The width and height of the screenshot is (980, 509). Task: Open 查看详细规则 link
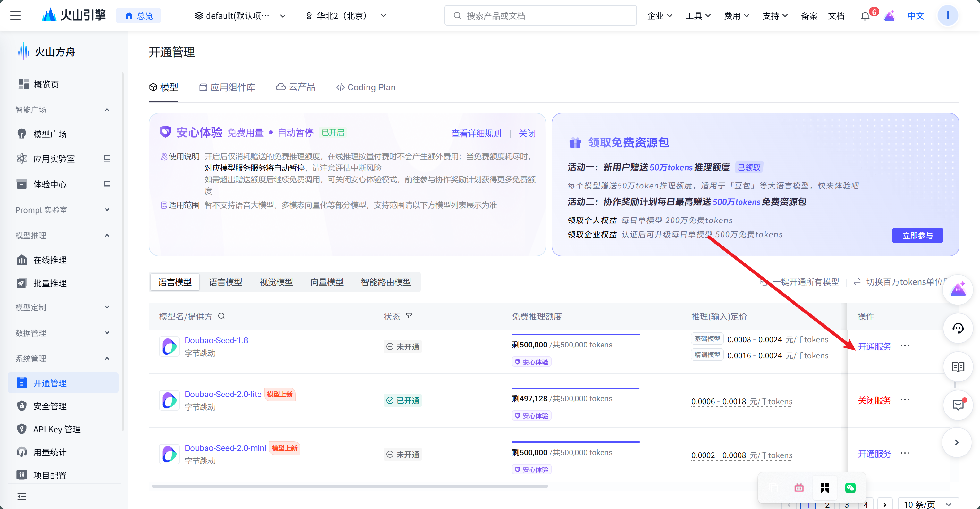click(x=476, y=133)
